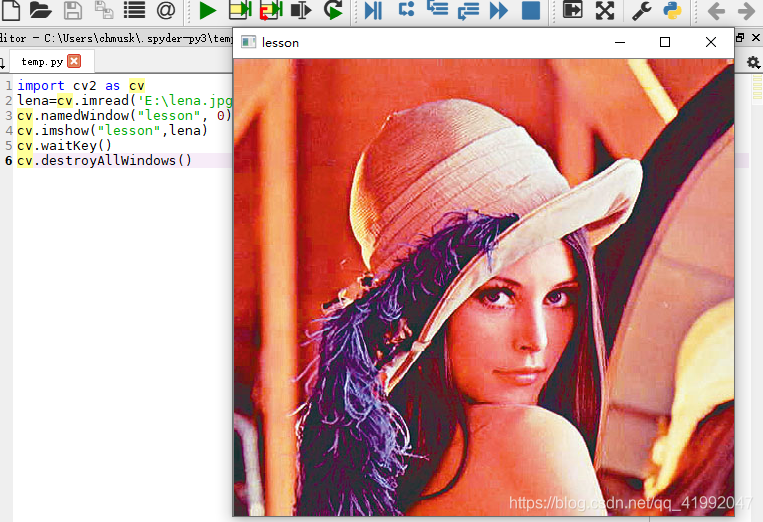This screenshot has width=763, height=522.
Task: Run the current cell icon
Action: click(240, 10)
